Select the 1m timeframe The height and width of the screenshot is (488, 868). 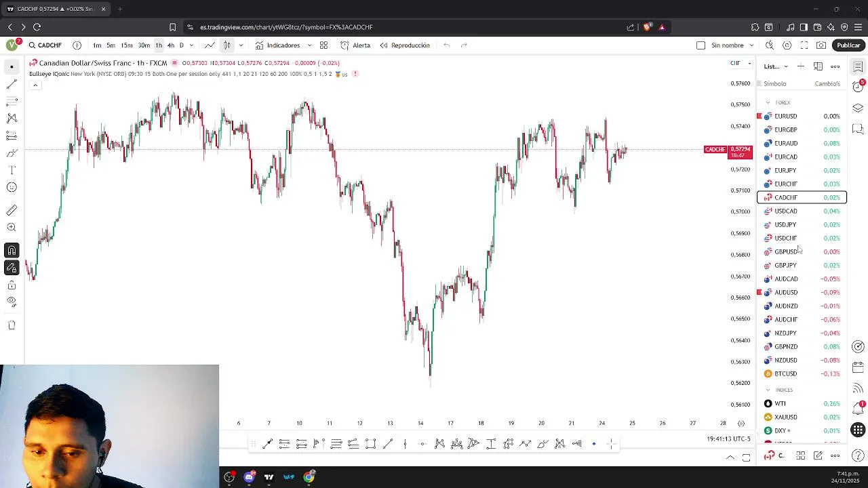tap(97, 45)
